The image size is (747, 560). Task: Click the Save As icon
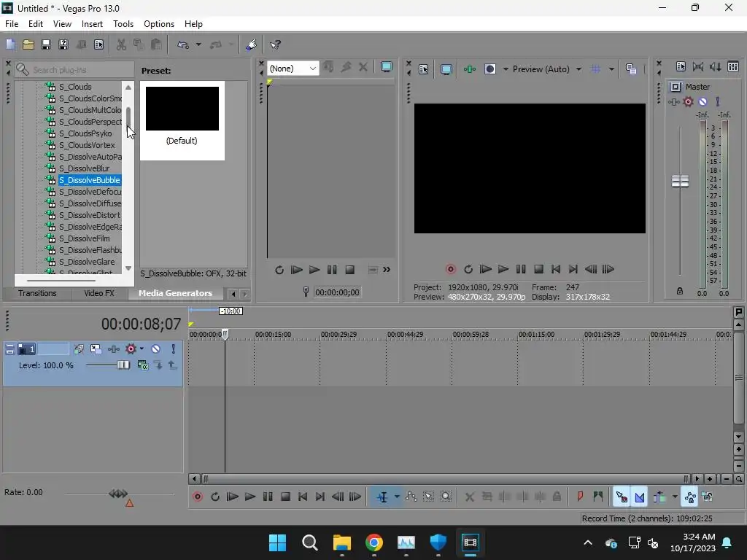pos(63,44)
